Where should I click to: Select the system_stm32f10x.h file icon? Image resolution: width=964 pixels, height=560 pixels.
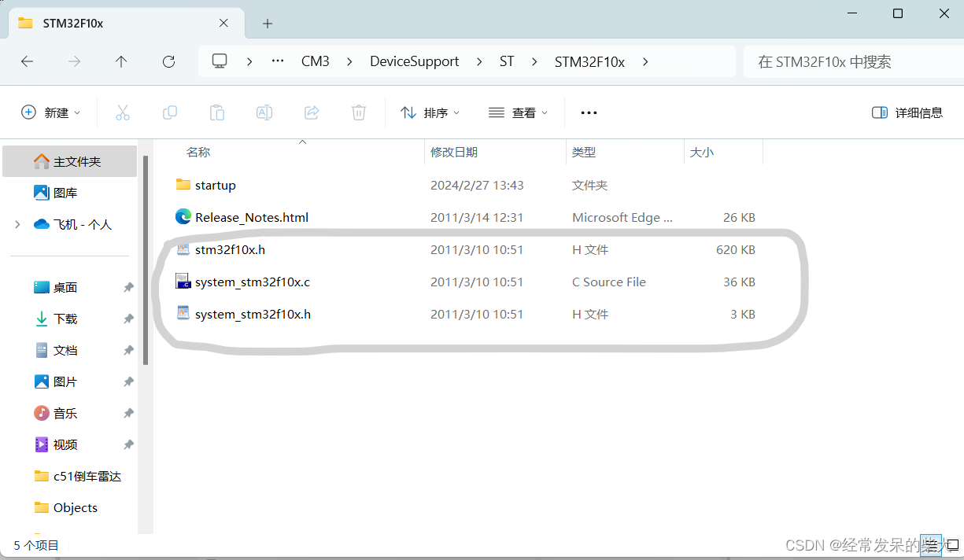point(183,314)
